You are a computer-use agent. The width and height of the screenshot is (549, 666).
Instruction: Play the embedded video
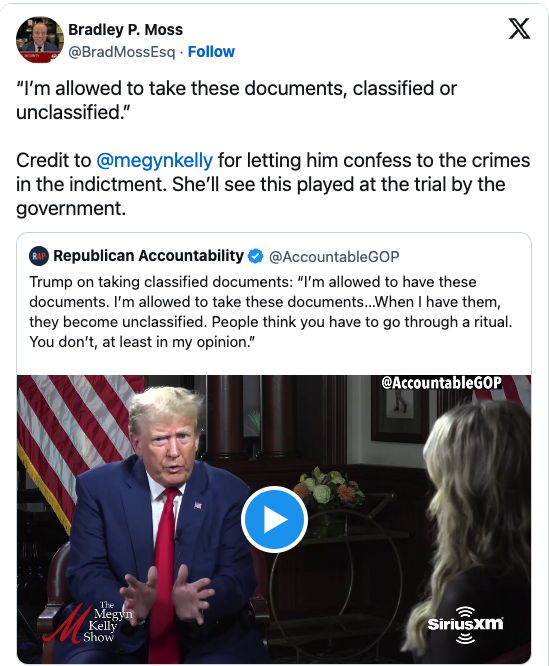pos(274,519)
